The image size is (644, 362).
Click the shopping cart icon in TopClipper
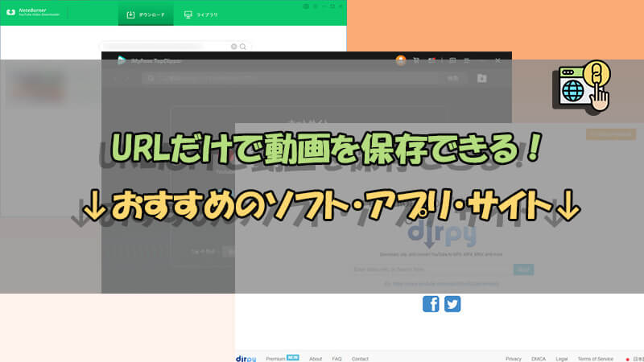416,60
